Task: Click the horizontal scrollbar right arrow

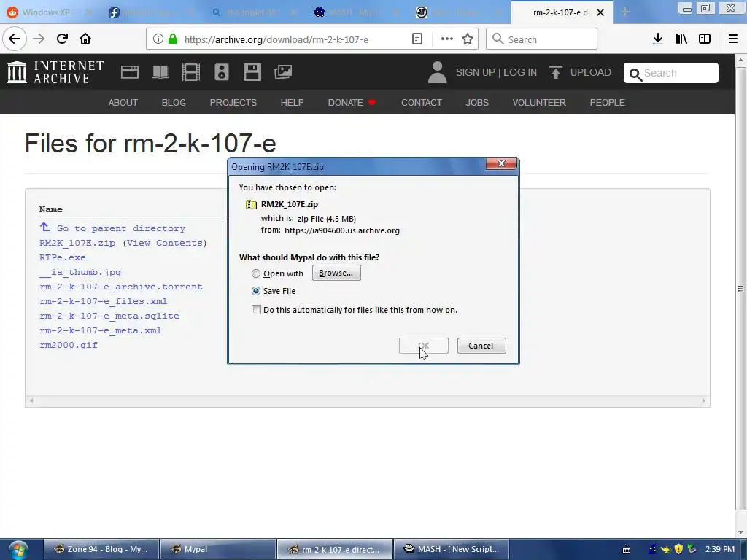Action: (703, 401)
